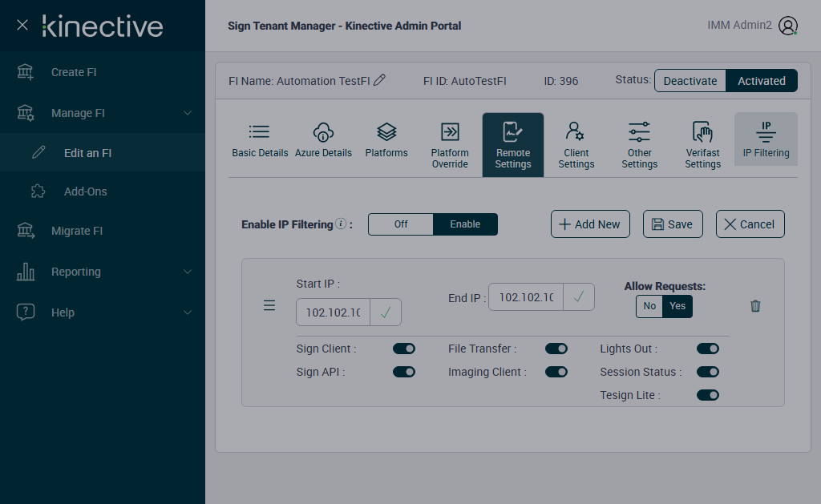The width and height of the screenshot is (821, 504).
Task: Click the drag handle icon of the IP rule
Action: tap(269, 305)
